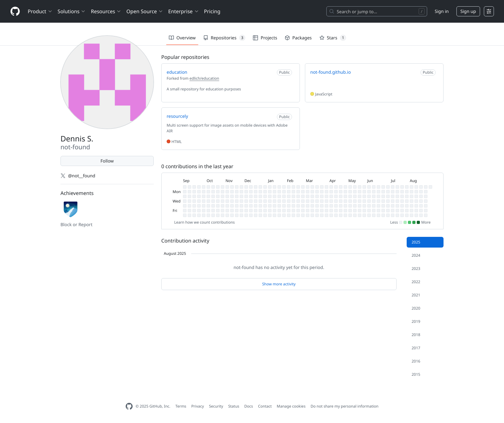This screenshot has height=423, width=504.
Task: Open the resourcely repository link
Action: 177,116
